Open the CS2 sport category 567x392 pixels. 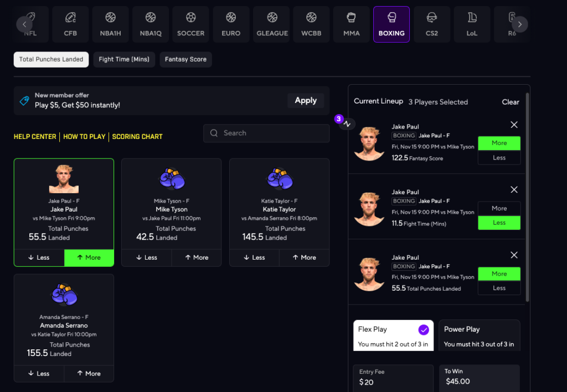(432, 24)
